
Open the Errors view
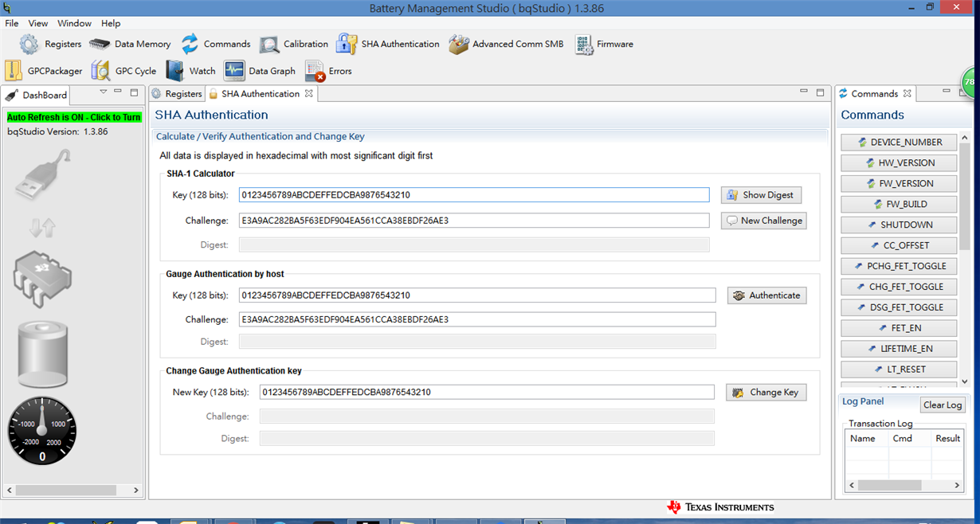[328, 71]
